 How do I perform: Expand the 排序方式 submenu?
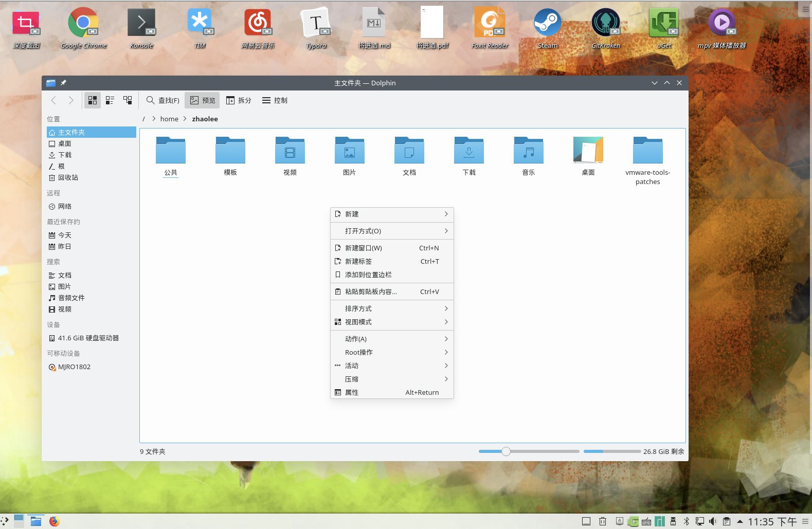[392, 308]
